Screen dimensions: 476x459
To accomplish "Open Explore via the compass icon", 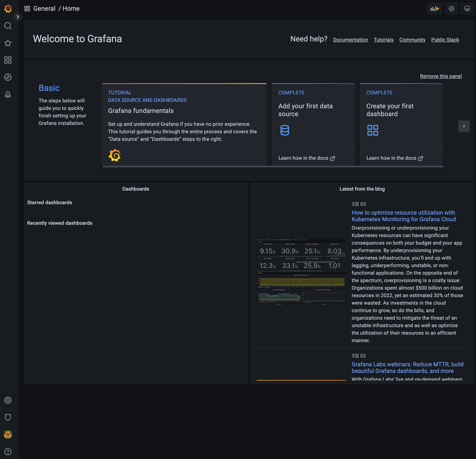I will tap(8, 77).
